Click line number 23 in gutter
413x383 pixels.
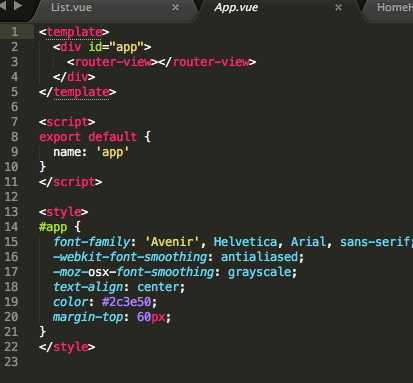pos(11,362)
